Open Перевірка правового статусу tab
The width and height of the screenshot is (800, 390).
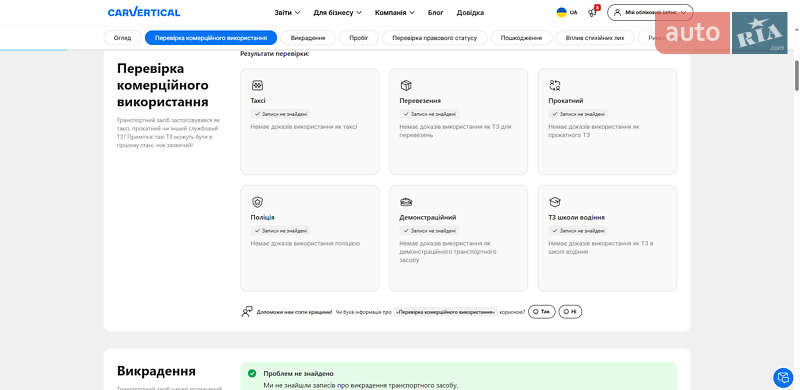coord(435,38)
